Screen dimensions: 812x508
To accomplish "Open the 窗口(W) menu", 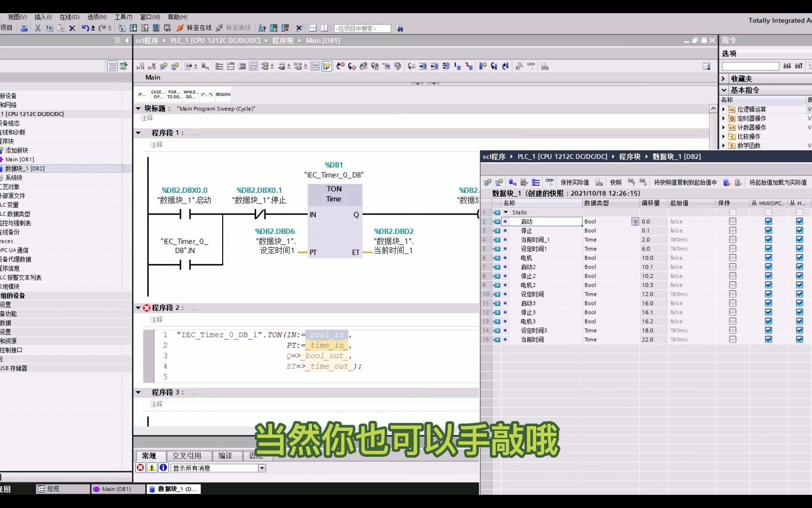I will point(149,17).
